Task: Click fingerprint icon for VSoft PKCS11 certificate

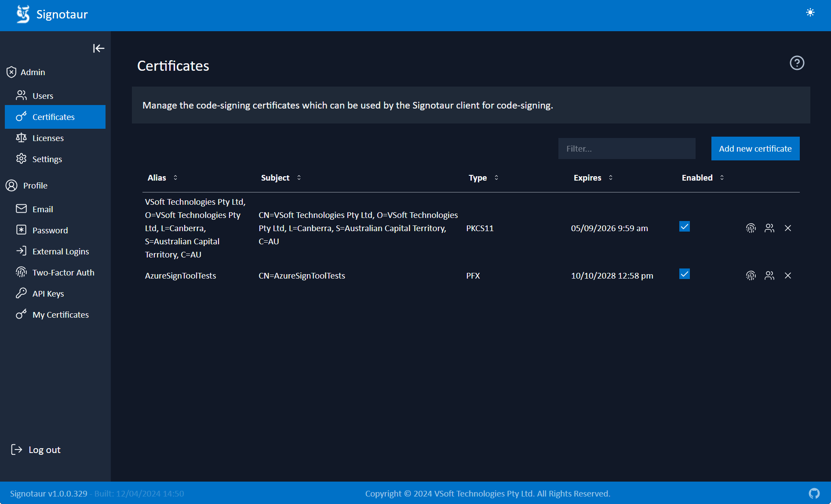Action: 751,228
